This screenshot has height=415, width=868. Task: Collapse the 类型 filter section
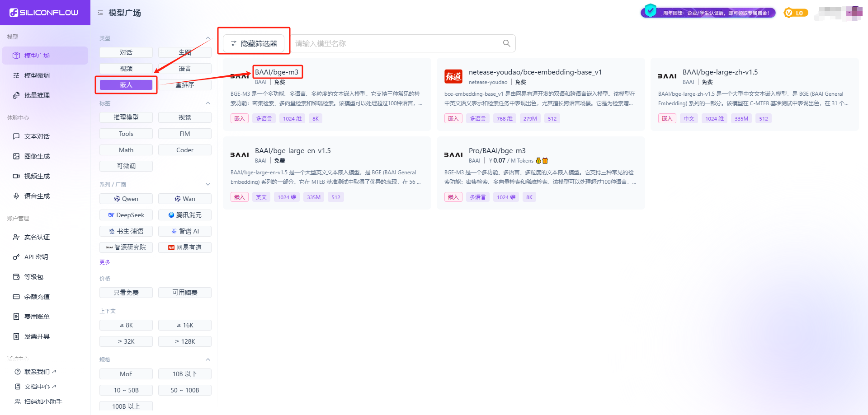click(x=208, y=38)
